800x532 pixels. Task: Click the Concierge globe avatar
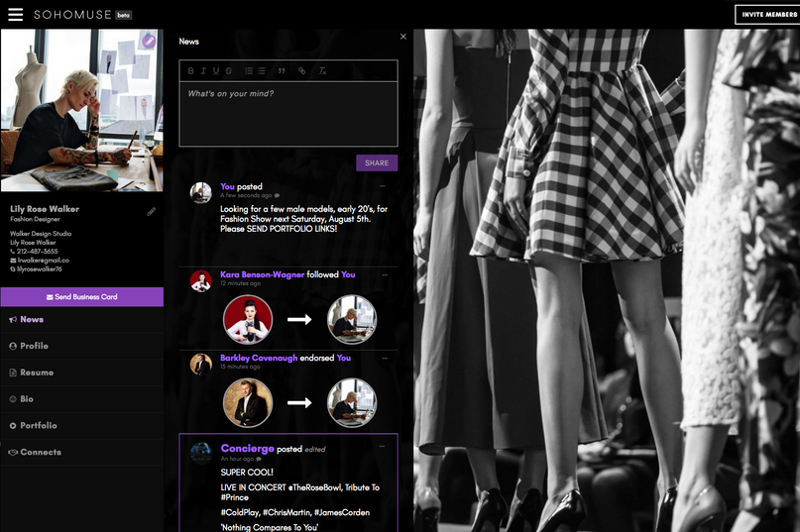pyautogui.click(x=201, y=454)
